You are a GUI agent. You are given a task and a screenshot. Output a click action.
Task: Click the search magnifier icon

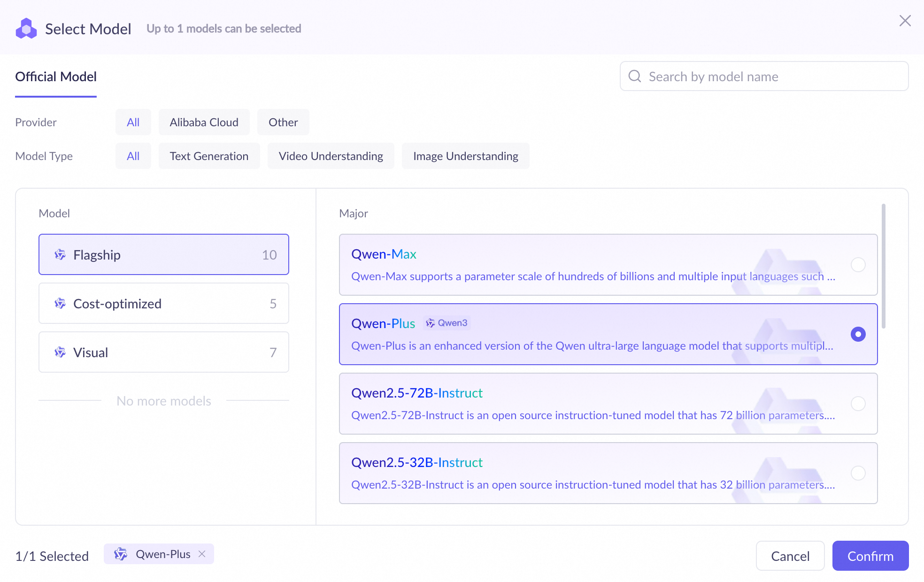pyautogui.click(x=635, y=76)
